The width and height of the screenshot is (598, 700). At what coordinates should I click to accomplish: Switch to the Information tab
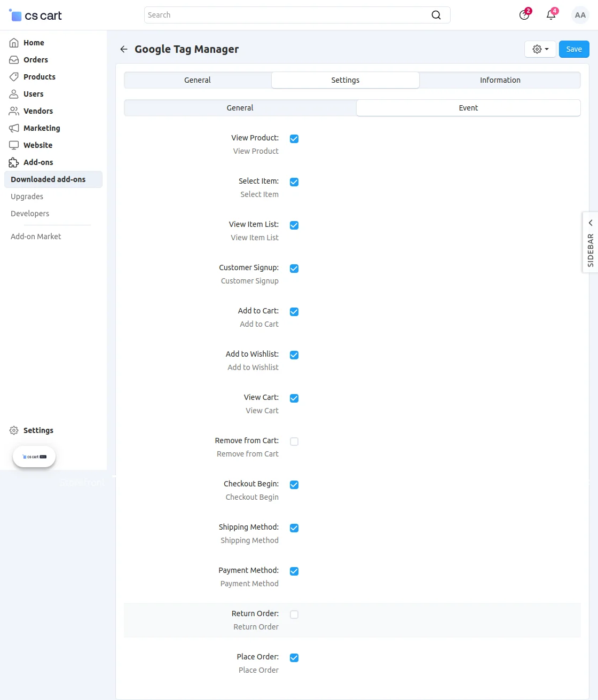click(500, 80)
